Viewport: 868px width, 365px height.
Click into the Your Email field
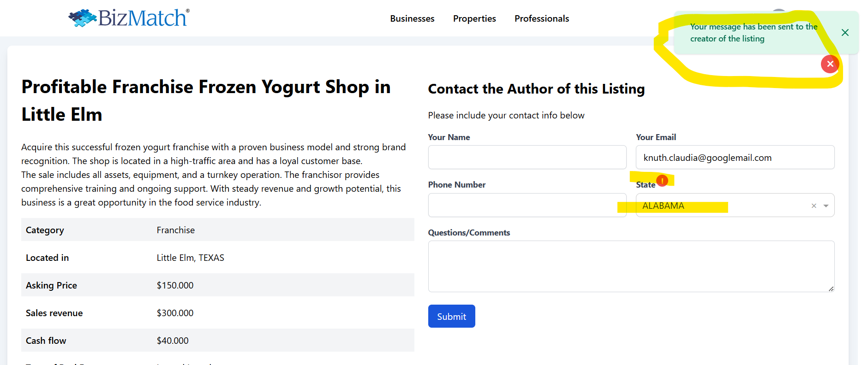click(735, 158)
